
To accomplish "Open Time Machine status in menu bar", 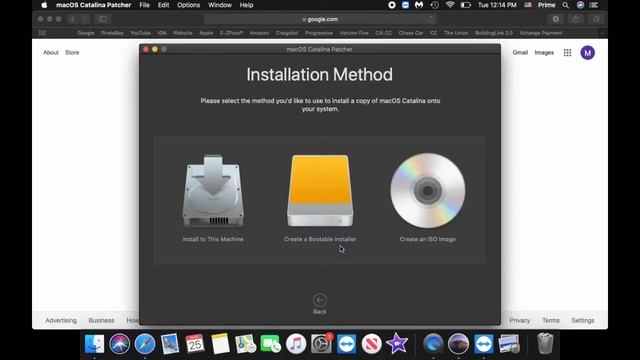I will (x=434, y=5).
